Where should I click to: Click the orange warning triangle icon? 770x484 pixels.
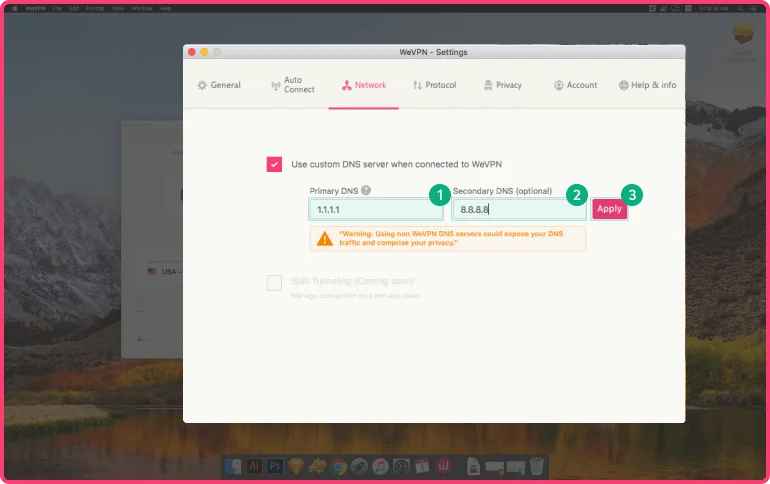click(x=324, y=238)
